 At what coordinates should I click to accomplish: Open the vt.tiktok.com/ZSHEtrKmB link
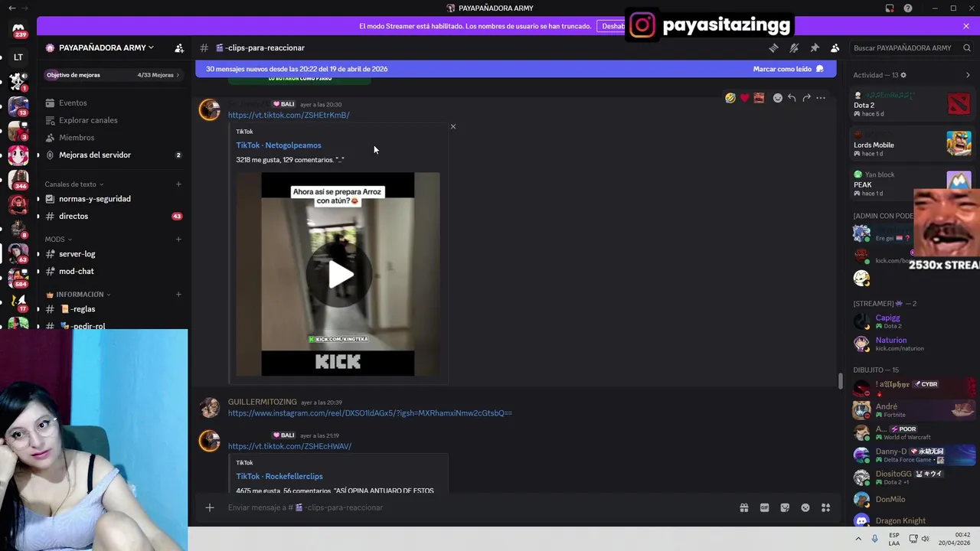coord(289,115)
